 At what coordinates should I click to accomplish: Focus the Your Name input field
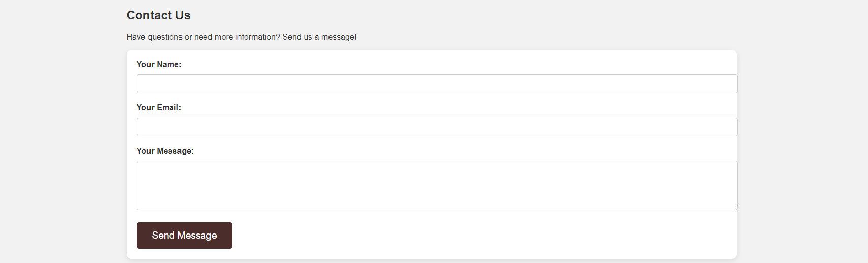(437, 83)
